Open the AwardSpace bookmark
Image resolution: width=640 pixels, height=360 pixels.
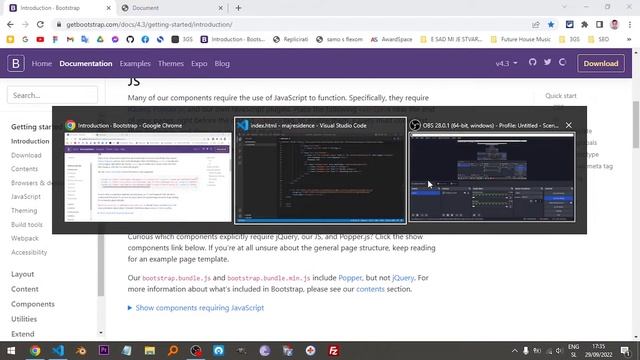pyautogui.click(x=392, y=39)
